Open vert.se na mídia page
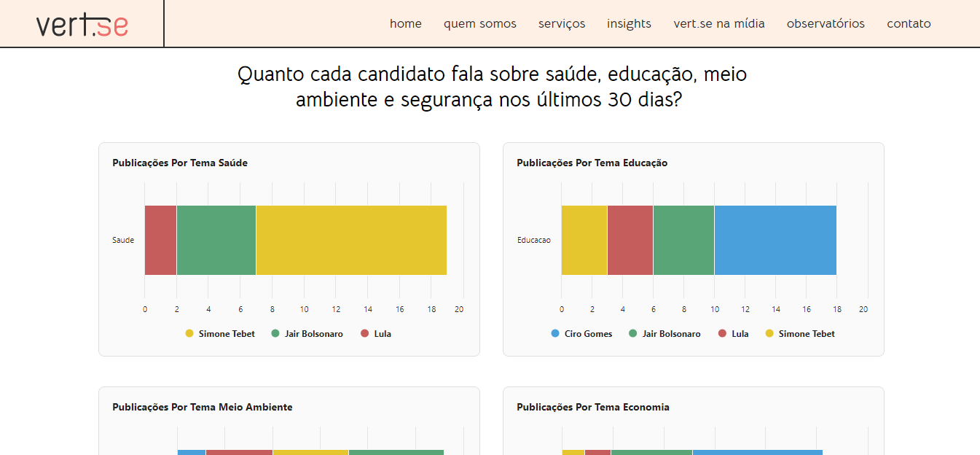Screen dimensions: 980x455 pos(718,23)
